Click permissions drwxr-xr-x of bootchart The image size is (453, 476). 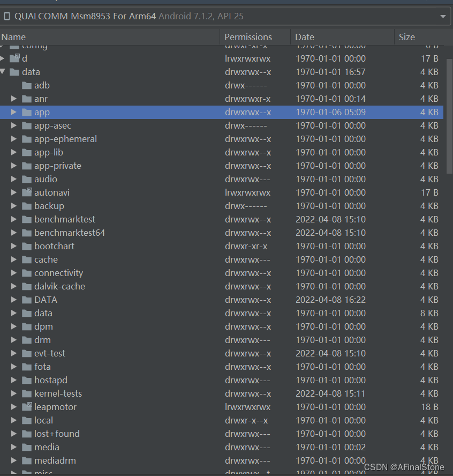(x=246, y=246)
